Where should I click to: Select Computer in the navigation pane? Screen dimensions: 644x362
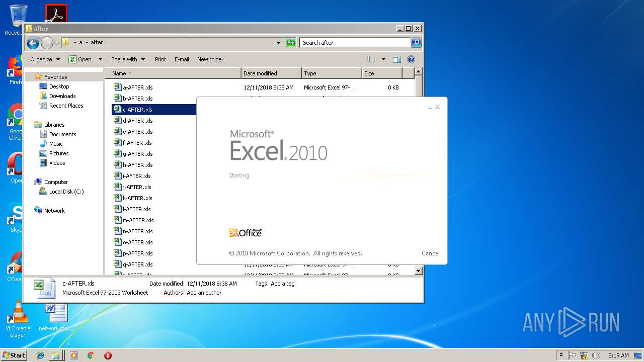(56, 182)
